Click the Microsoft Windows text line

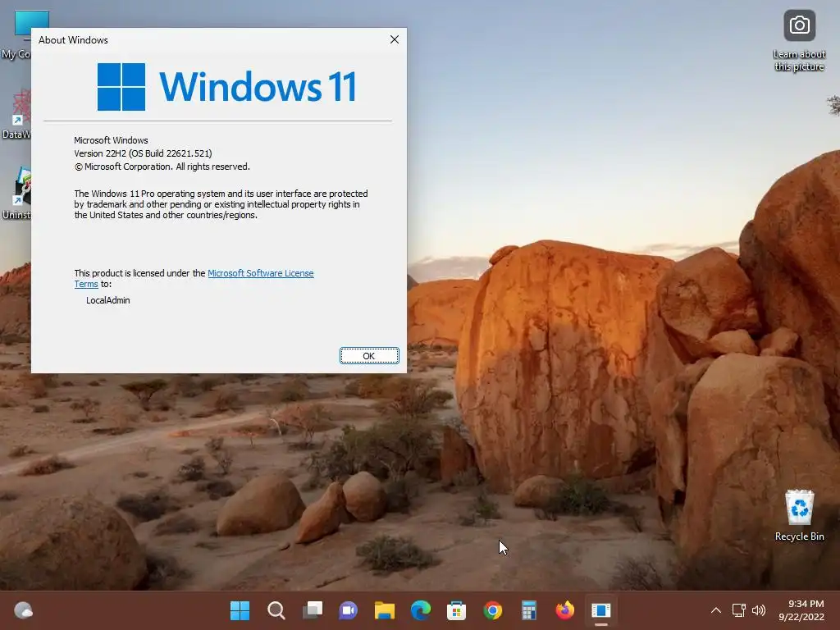pos(111,140)
